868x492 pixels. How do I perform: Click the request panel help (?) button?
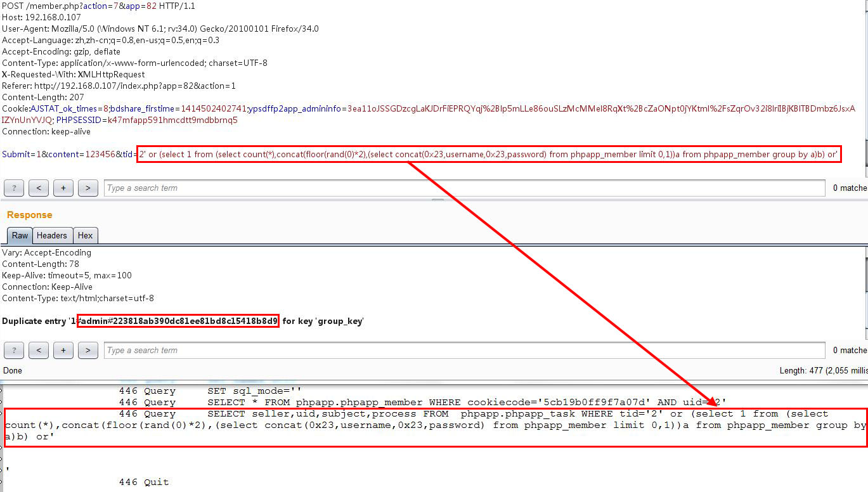(14, 188)
